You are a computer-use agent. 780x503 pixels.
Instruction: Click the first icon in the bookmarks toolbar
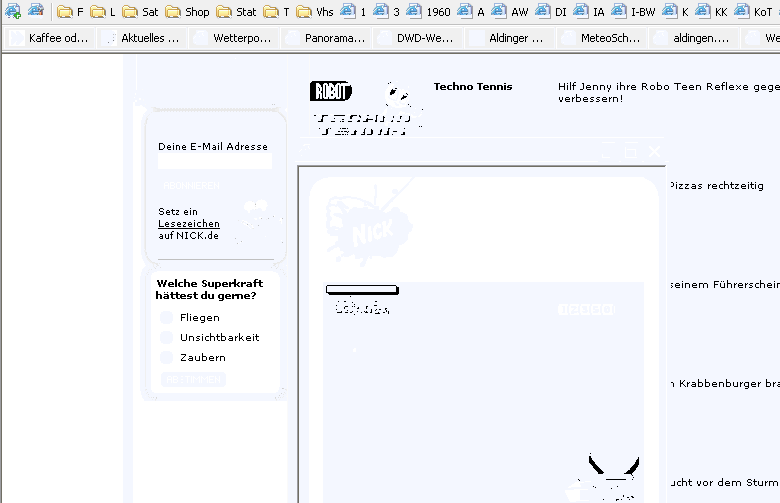(x=13, y=12)
